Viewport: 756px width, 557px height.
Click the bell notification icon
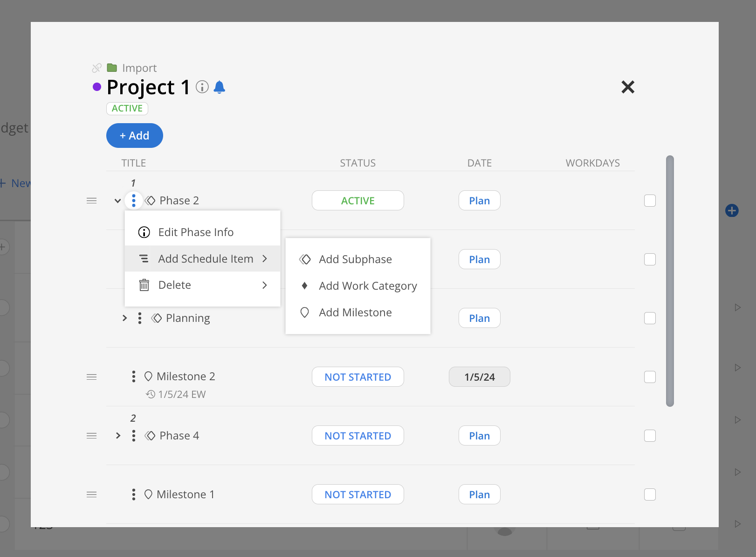[x=220, y=87]
